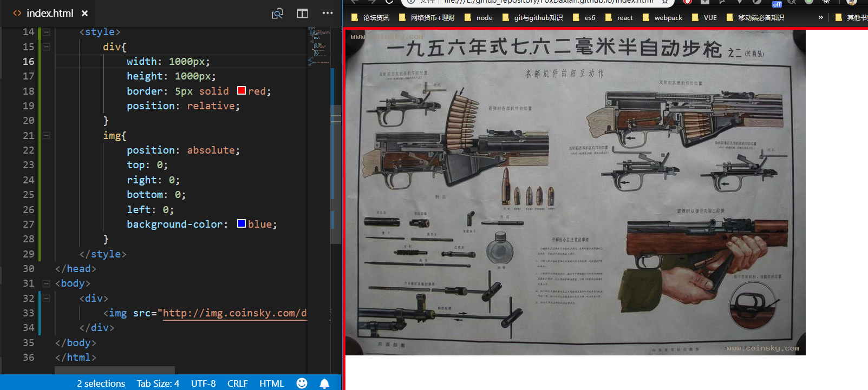This screenshot has width=868, height=390.
Task: Place cursor on 'position: absolute;' text
Action: pos(183,150)
